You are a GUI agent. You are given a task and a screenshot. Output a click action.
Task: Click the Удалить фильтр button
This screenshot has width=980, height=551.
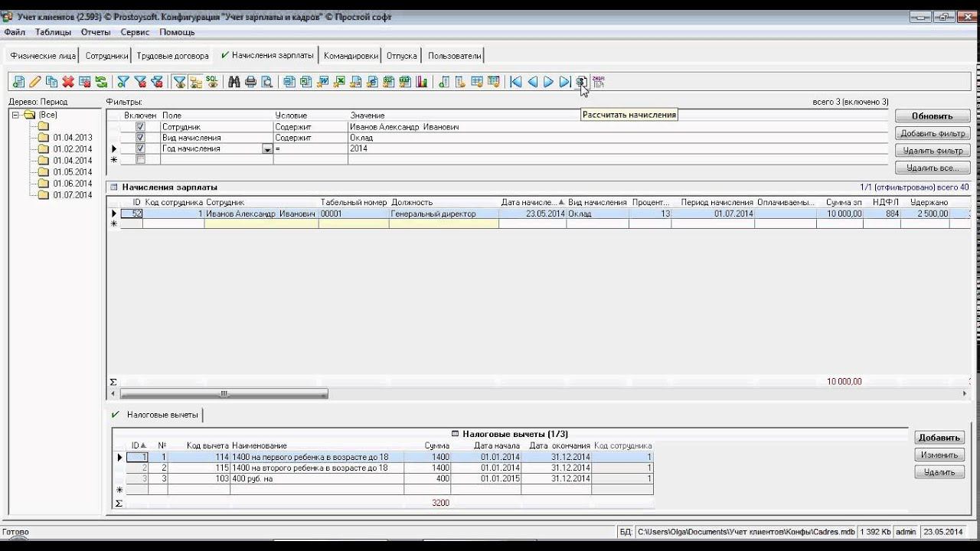pyautogui.click(x=933, y=151)
